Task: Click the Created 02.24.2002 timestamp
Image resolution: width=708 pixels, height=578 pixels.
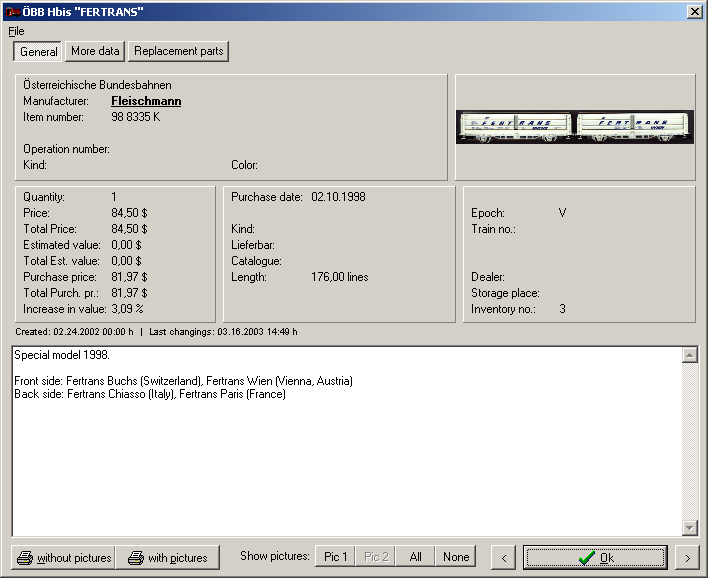Action: (74, 332)
